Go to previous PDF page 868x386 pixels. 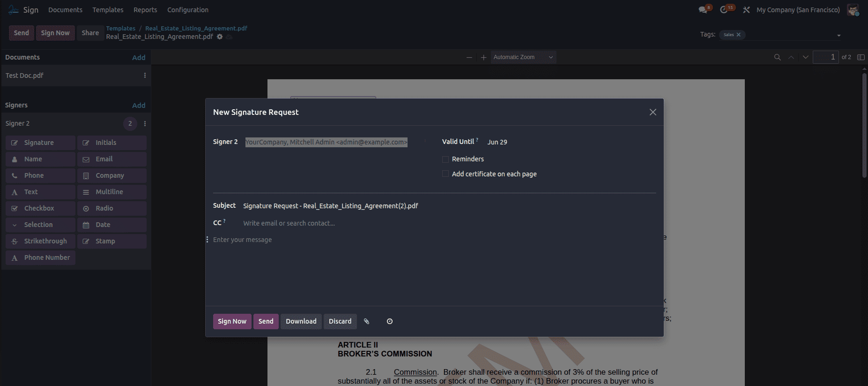pyautogui.click(x=791, y=57)
